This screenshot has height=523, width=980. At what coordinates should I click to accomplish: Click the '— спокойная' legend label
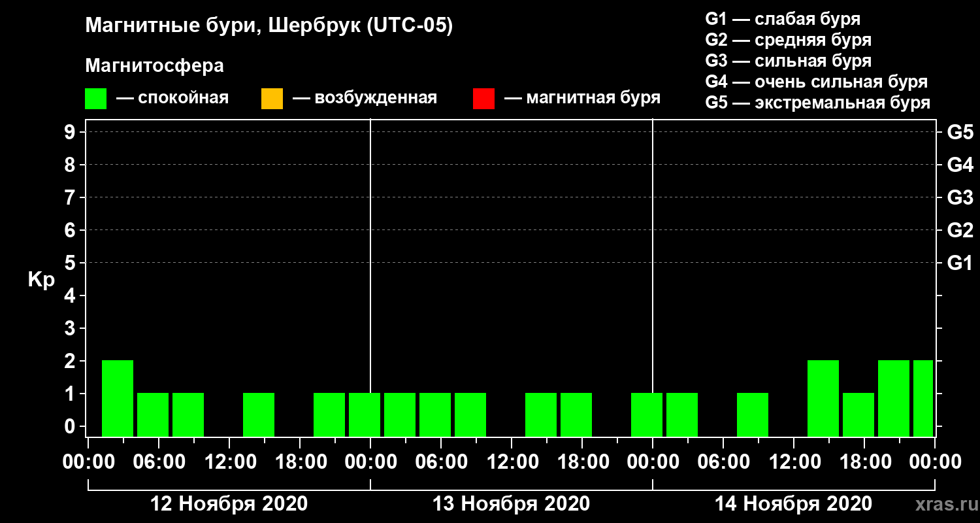(172, 99)
